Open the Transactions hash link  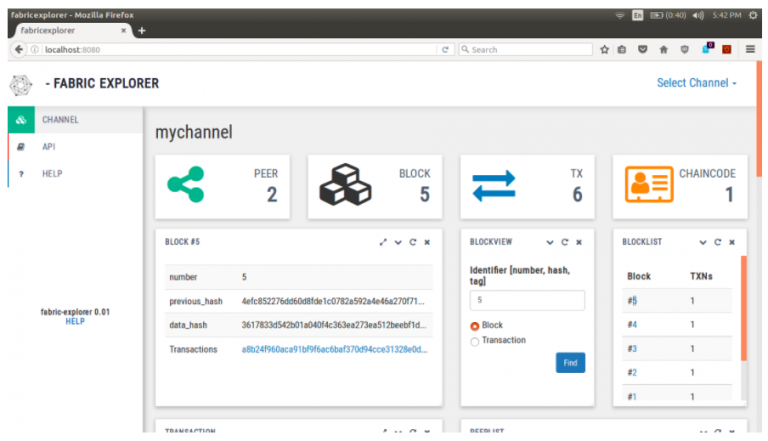point(333,349)
